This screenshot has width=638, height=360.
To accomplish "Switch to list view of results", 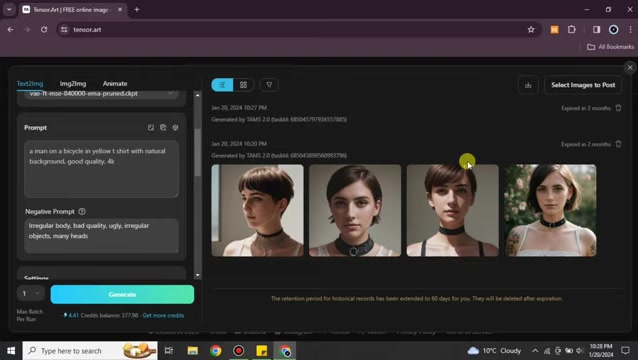I will pos(222,85).
